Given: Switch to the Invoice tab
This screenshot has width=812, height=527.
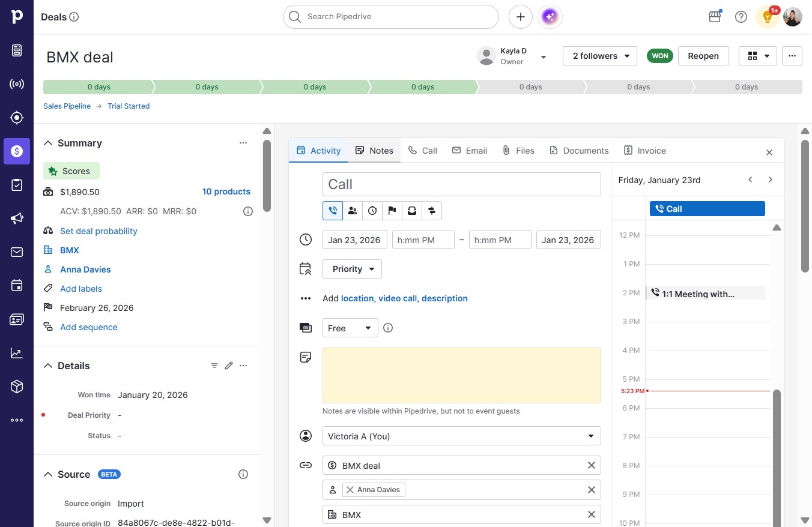Looking at the screenshot, I should 644,151.
